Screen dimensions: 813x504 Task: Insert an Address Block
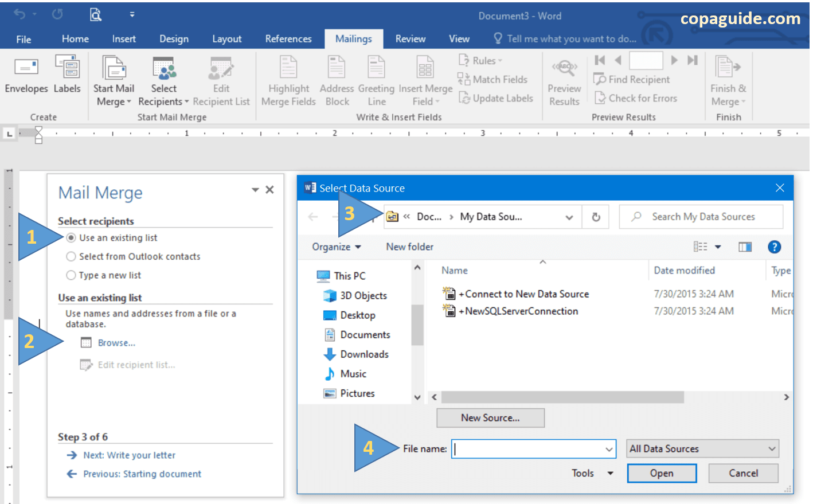(x=337, y=81)
